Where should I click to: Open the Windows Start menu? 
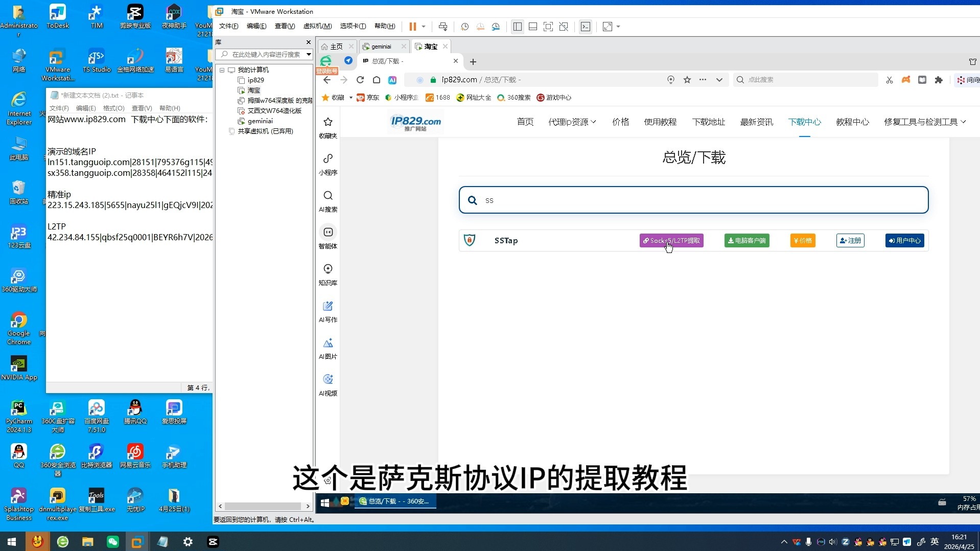(12, 542)
